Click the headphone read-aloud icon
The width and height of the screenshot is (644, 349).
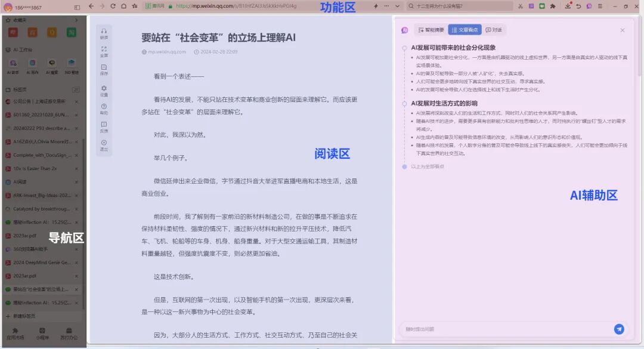104,33
